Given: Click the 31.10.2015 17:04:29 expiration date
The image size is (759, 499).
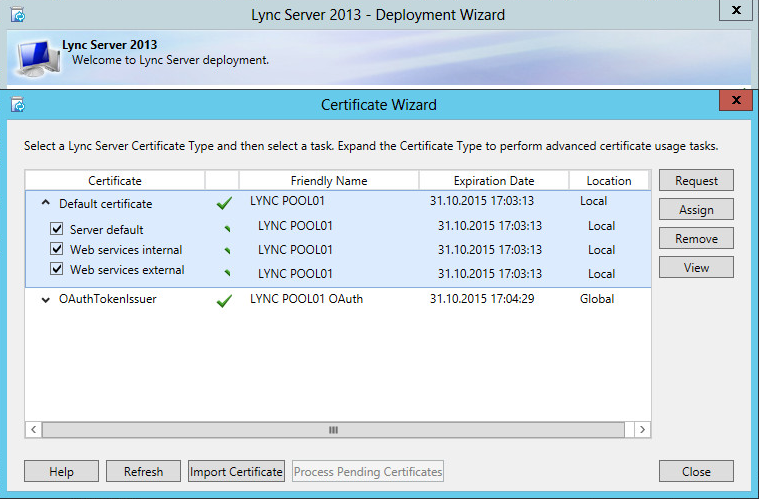Looking at the screenshot, I should click(482, 299).
